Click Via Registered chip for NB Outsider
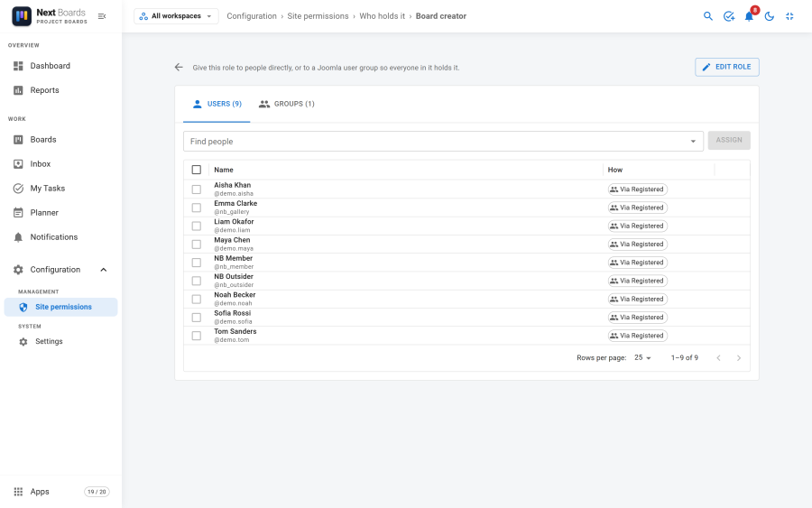Viewport: 812px width, 508px height. pos(638,281)
